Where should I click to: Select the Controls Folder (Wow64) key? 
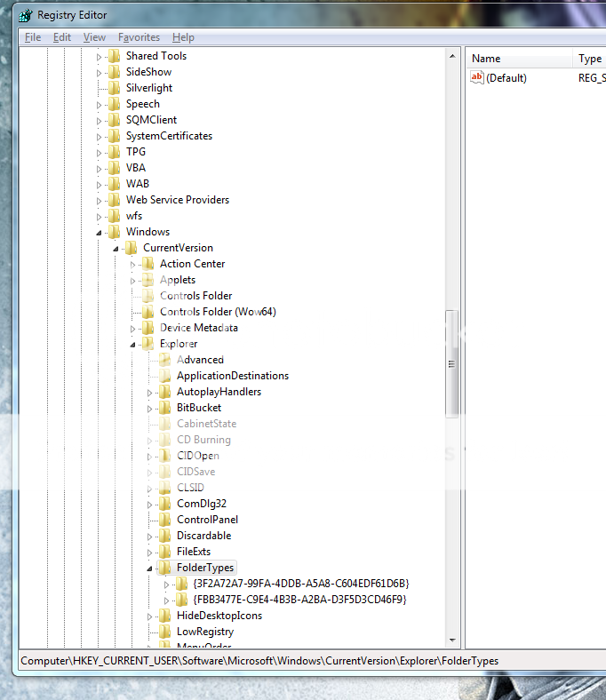218,312
